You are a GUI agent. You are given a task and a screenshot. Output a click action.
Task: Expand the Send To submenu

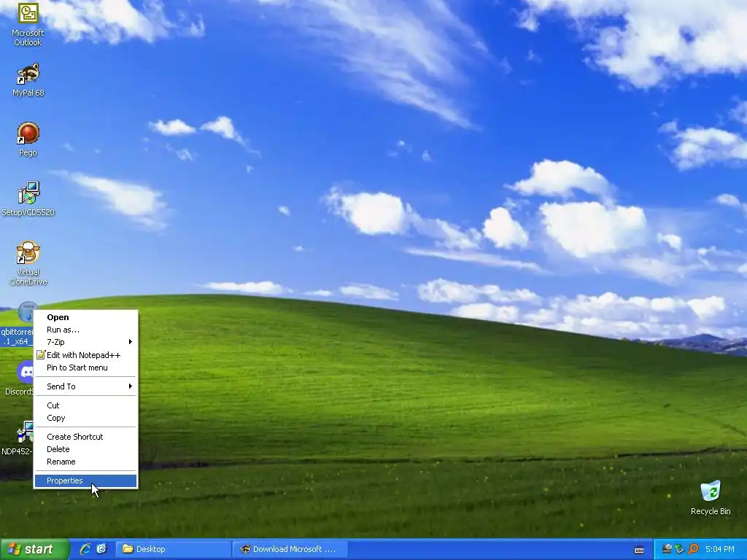coord(86,386)
